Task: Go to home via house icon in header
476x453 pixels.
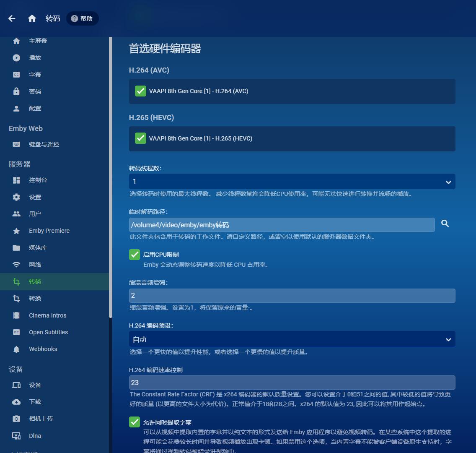Action: pos(32,18)
